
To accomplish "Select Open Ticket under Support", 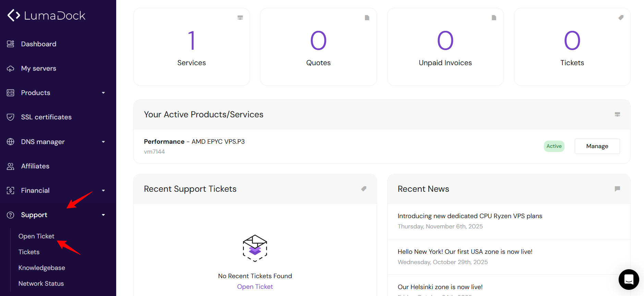I will coord(36,236).
